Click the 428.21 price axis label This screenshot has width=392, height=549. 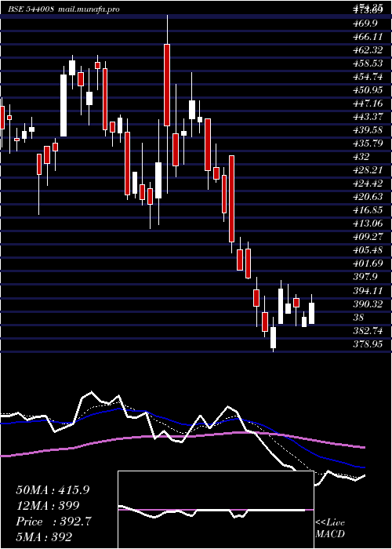368,170
